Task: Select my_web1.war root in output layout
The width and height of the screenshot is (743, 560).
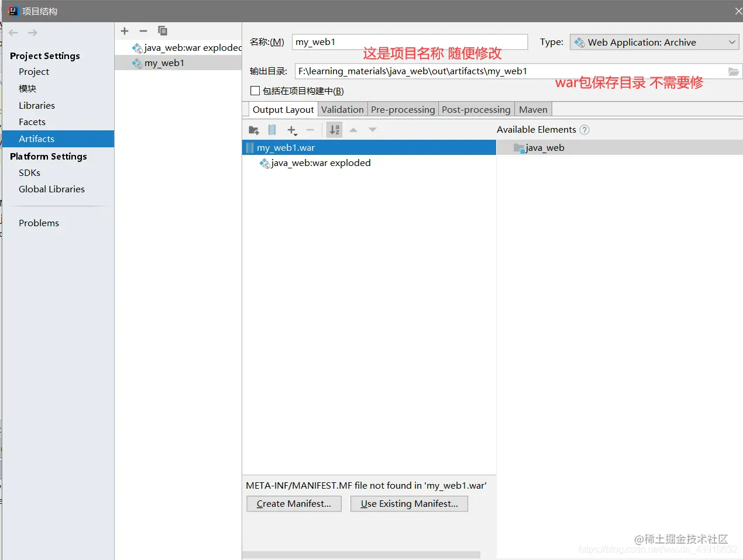Action: pyautogui.click(x=369, y=147)
